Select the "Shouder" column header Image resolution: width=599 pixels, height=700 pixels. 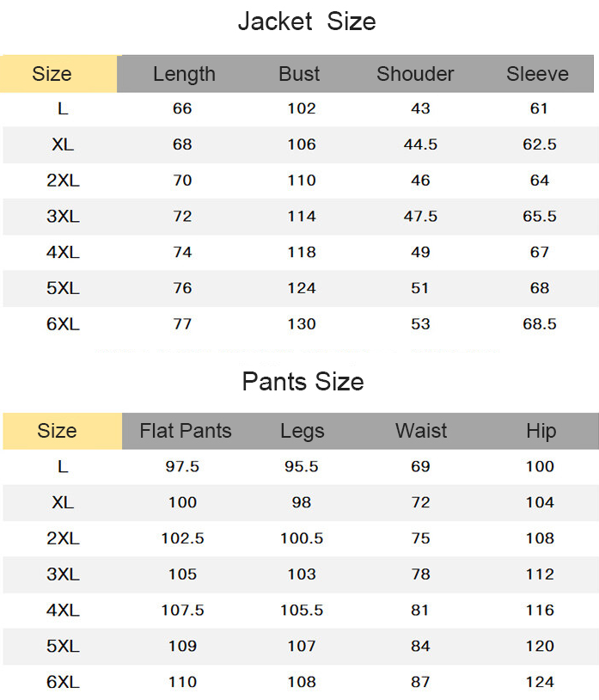[415, 74]
